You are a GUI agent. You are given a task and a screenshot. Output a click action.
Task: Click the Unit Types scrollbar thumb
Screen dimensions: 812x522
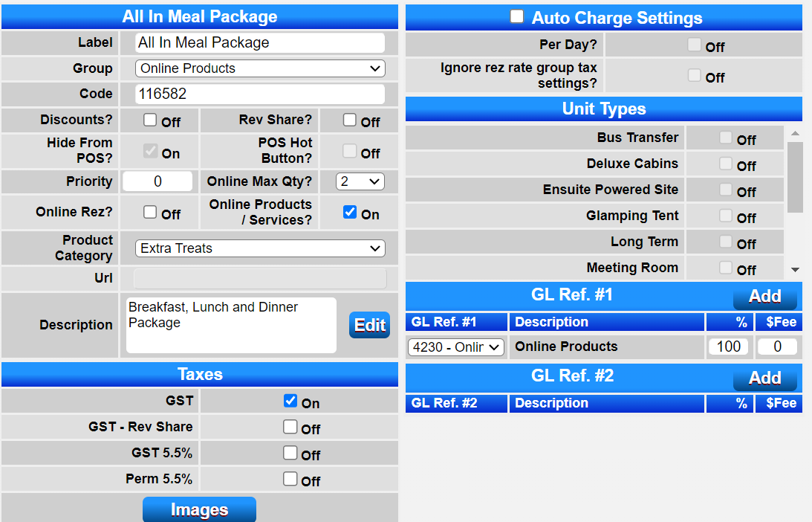pyautogui.click(x=795, y=177)
